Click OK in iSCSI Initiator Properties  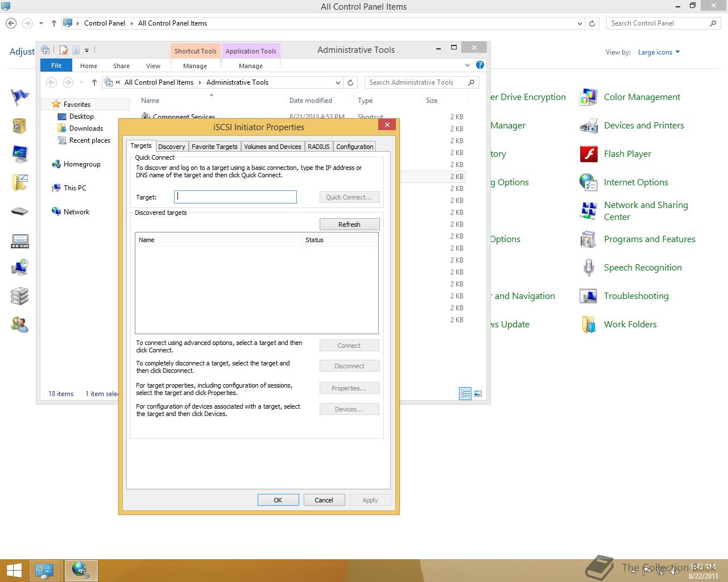278,500
